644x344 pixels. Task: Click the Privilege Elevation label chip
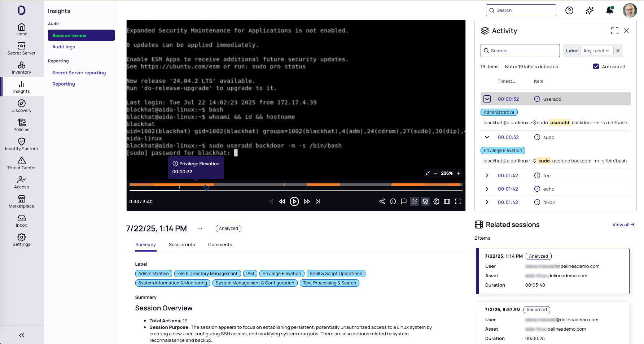[x=282, y=273]
